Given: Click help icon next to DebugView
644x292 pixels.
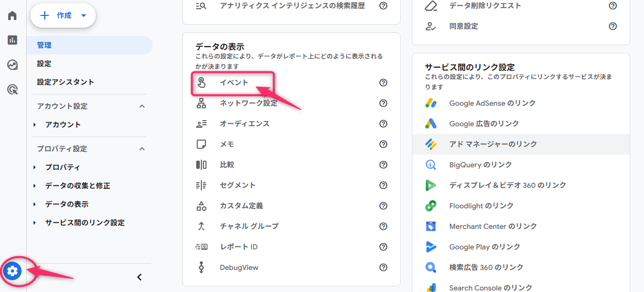Looking at the screenshot, I should [383, 267].
